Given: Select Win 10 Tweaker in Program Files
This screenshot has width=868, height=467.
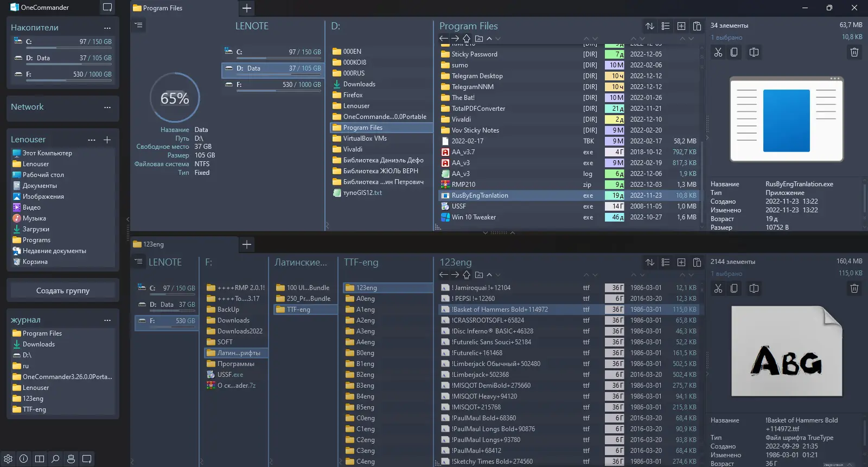Looking at the screenshot, I should tap(569, 217).
